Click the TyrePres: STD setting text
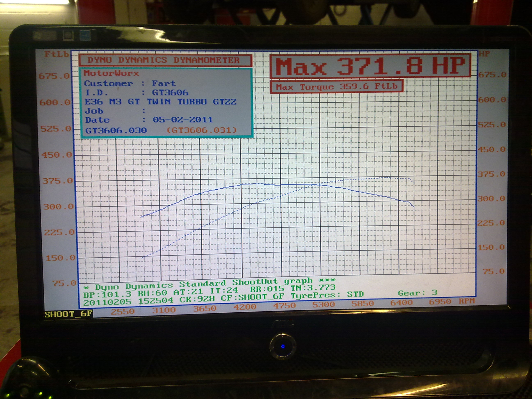The width and height of the screenshot is (532, 399). [327, 295]
